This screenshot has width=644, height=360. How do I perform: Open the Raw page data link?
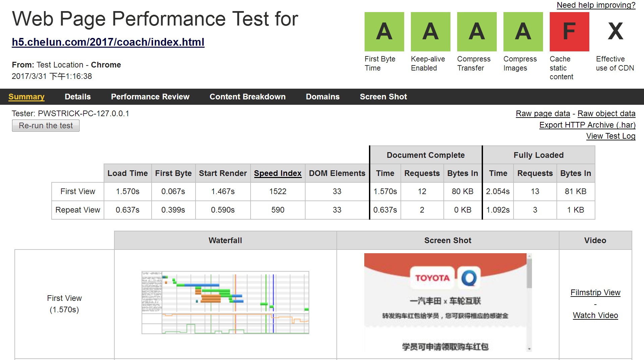tap(543, 114)
